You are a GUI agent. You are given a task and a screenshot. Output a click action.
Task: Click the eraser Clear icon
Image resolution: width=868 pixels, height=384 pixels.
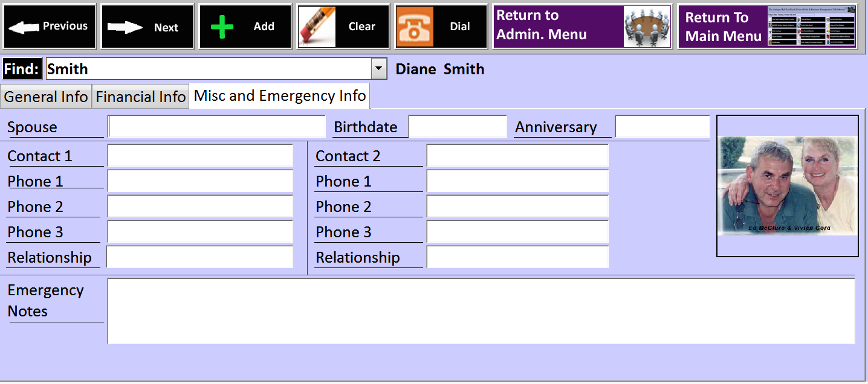317,27
